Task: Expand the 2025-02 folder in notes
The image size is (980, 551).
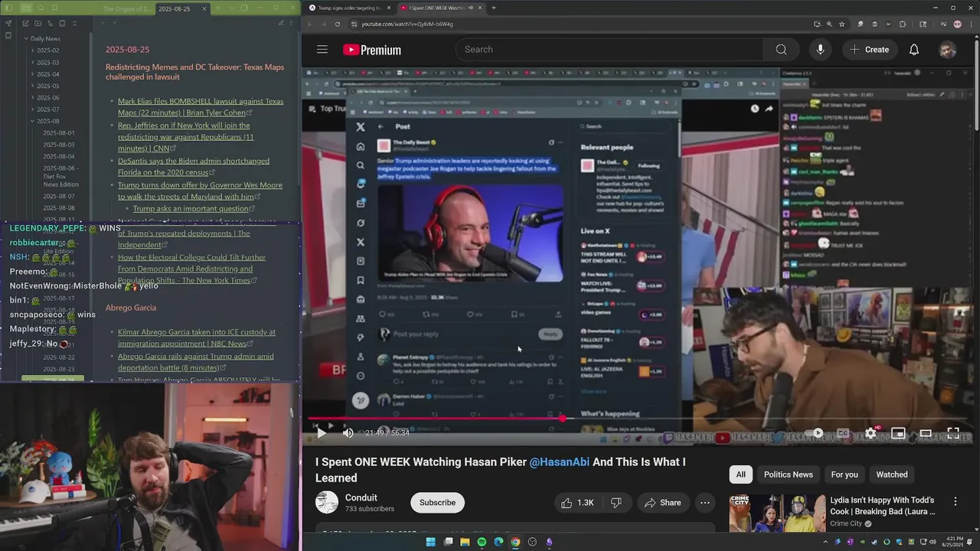Action: pos(47,51)
